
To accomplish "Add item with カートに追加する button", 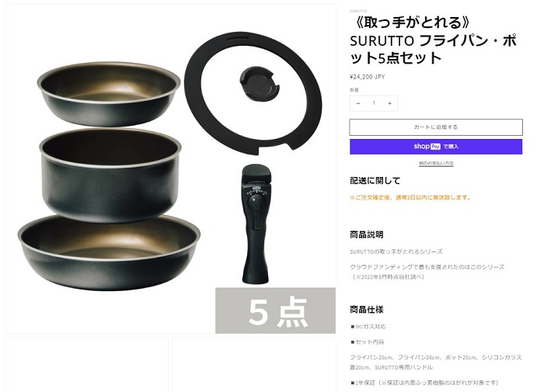I will coord(436,127).
